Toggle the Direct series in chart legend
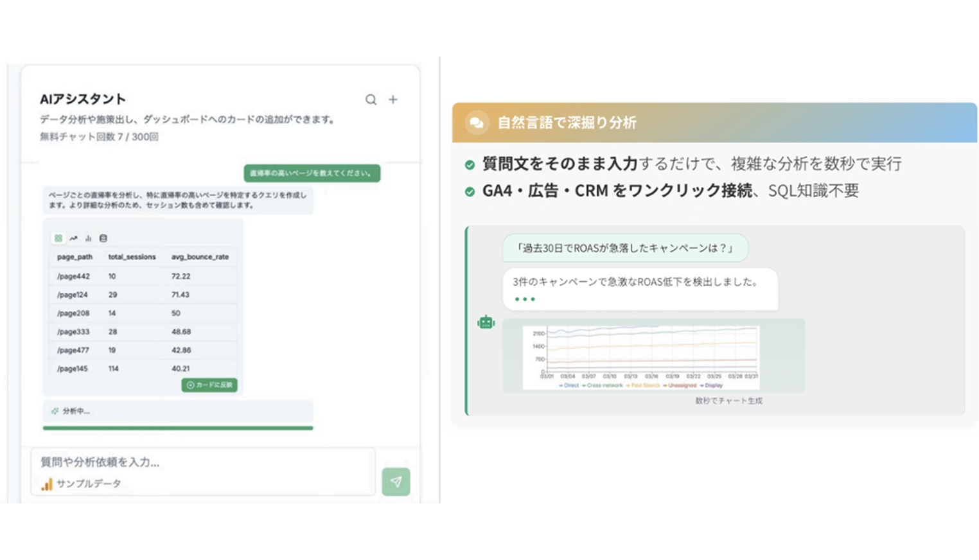Image resolution: width=979 pixels, height=560 pixels. pos(569,385)
